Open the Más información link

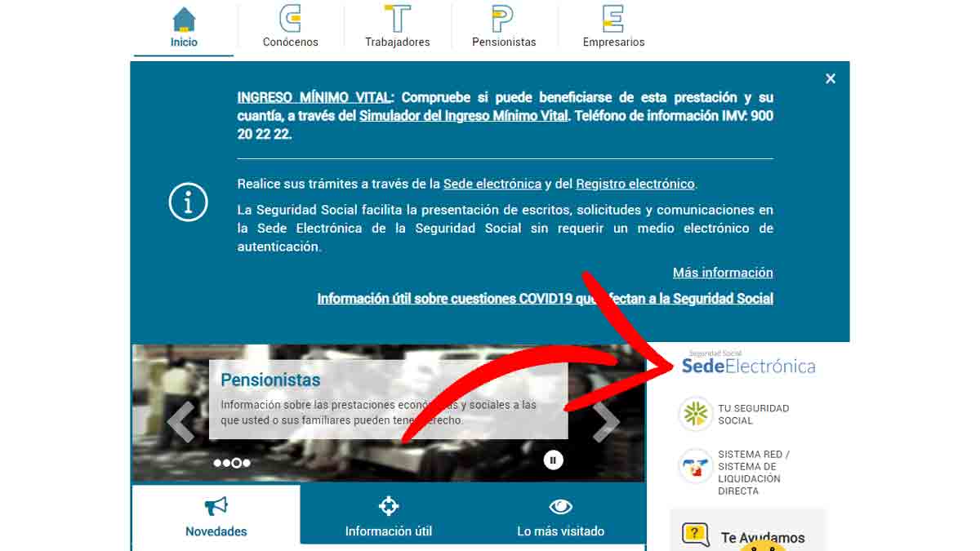pyautogui.click(x=722, y=273)
